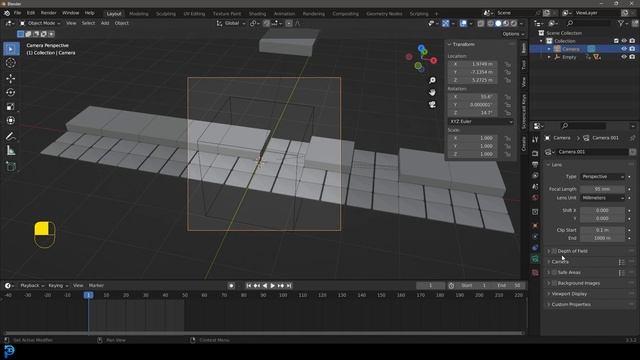Jump to the last frame
Viewport: 640px width, 360px height.
coord(289,286)
